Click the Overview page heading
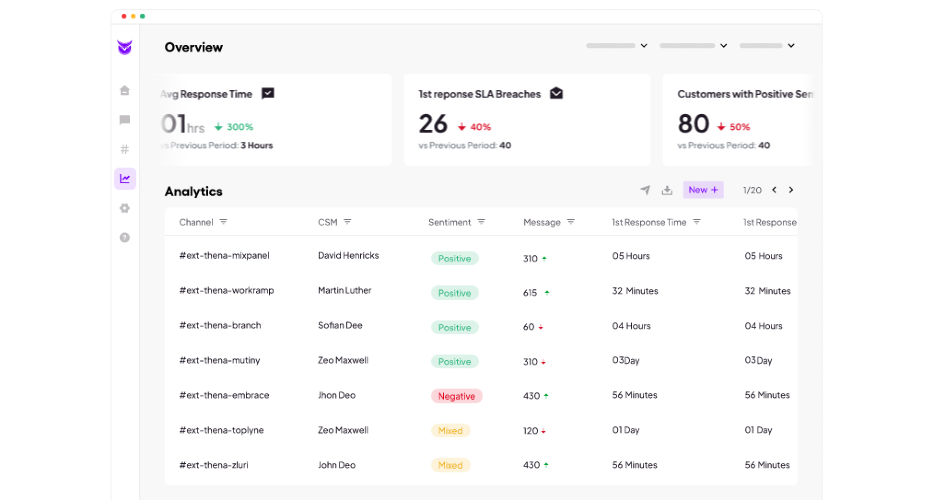This screenshot has height=500, width=934. [x=194, y=47]
